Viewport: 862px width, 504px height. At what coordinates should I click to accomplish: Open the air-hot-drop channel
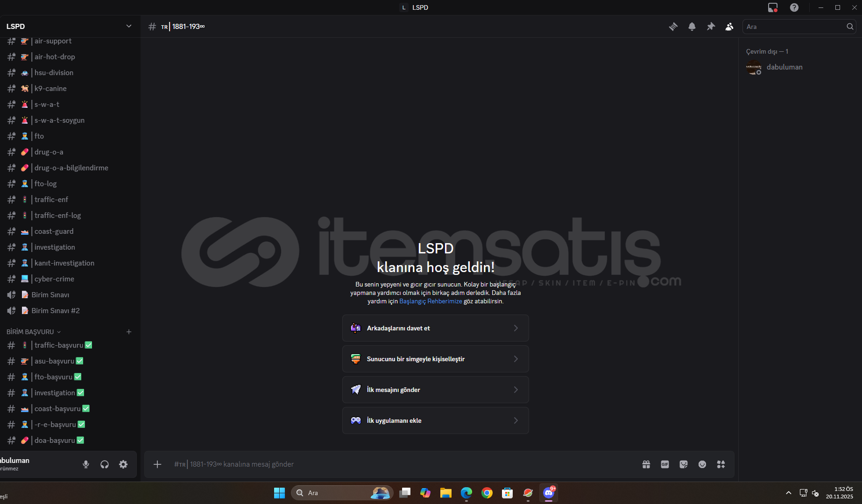70,57
